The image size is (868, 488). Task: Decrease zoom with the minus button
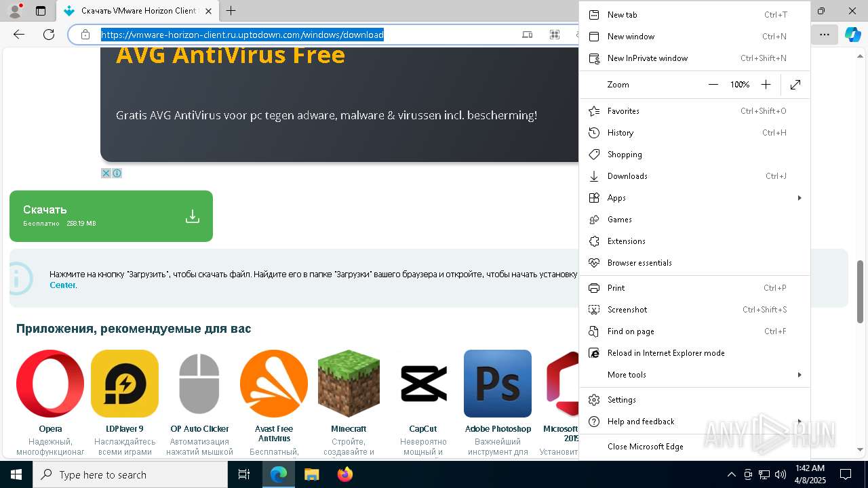point(713,85)
